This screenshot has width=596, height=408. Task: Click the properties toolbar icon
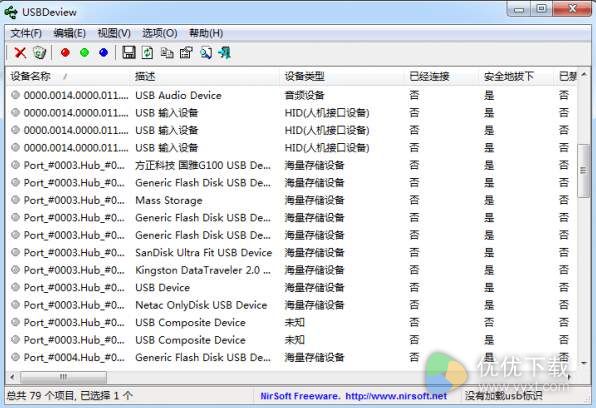click(x=186, y=52)
